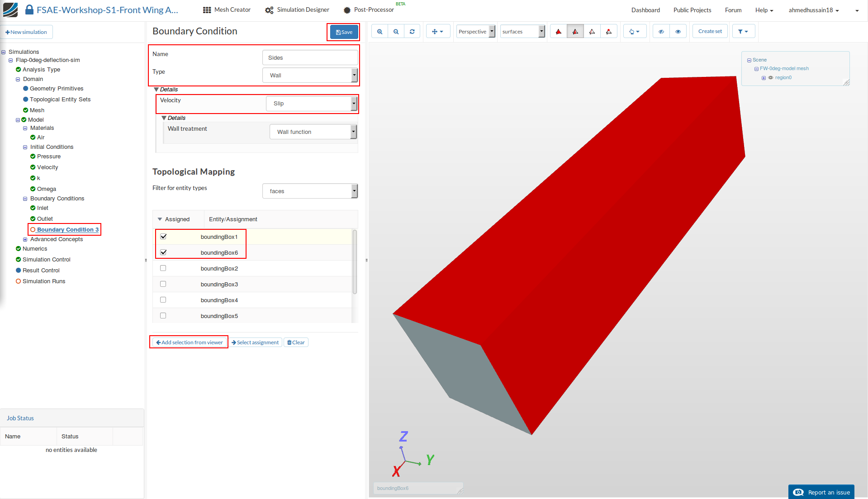Switch to the Mesh Creator tab
The width and height of the screenshot is (868, 499).
coord(227,10)
